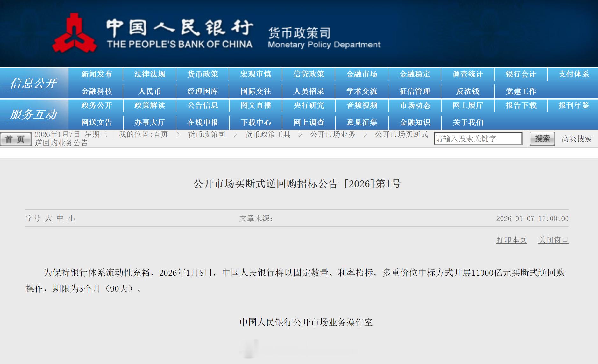
Task: Select 金融科技 in the navigation
Action: point(96,91)
